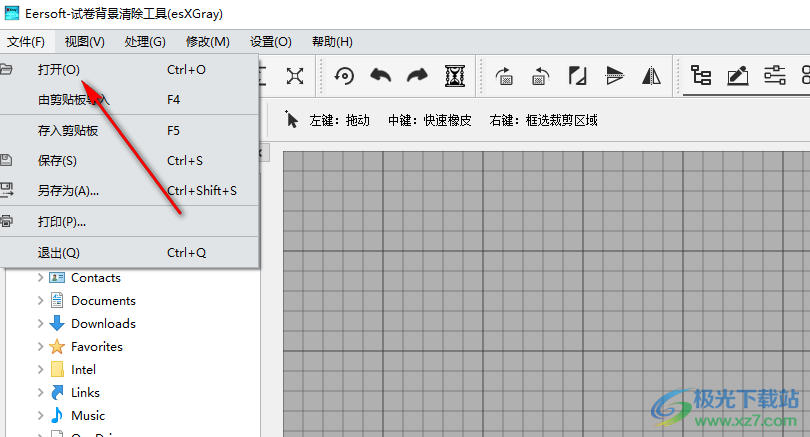Click the flip vertical triangle icon
The image size is (810, 437).
pos(614,76)
